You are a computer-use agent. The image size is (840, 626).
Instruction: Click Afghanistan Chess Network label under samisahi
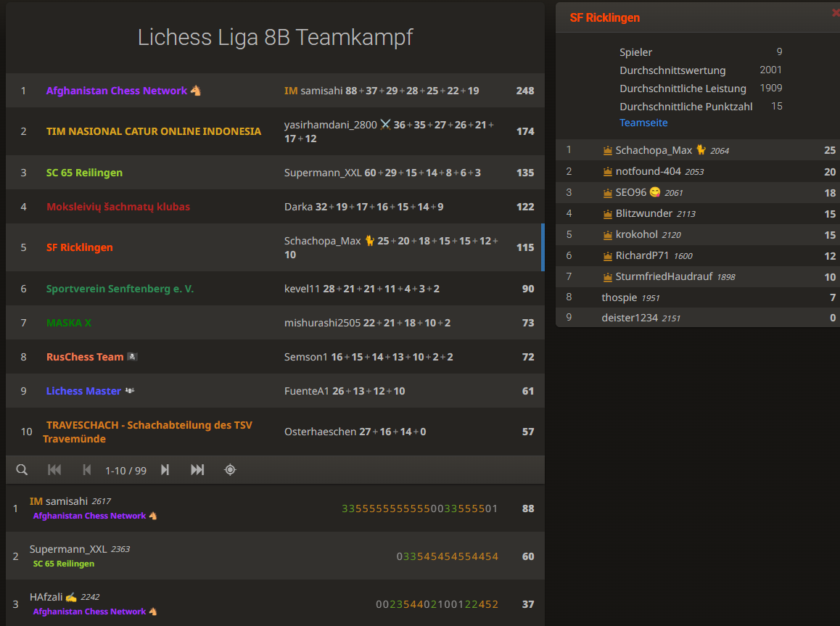coord(89,516)
